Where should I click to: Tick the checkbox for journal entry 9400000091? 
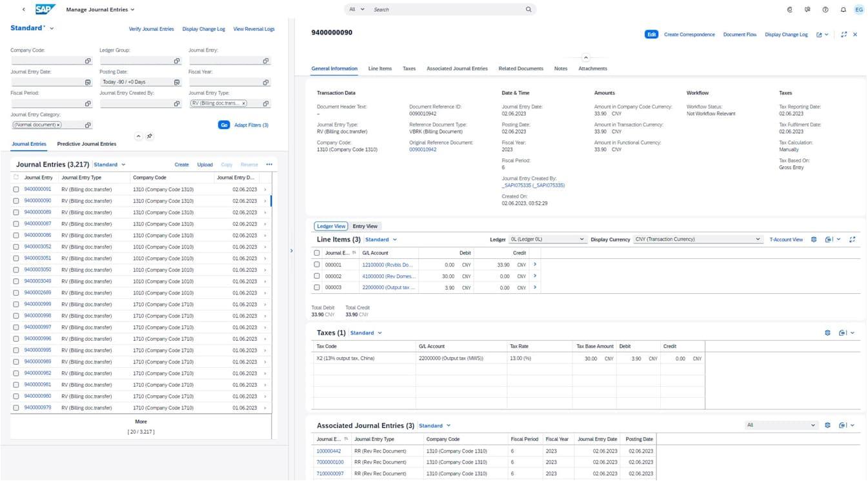pos(16,189)
